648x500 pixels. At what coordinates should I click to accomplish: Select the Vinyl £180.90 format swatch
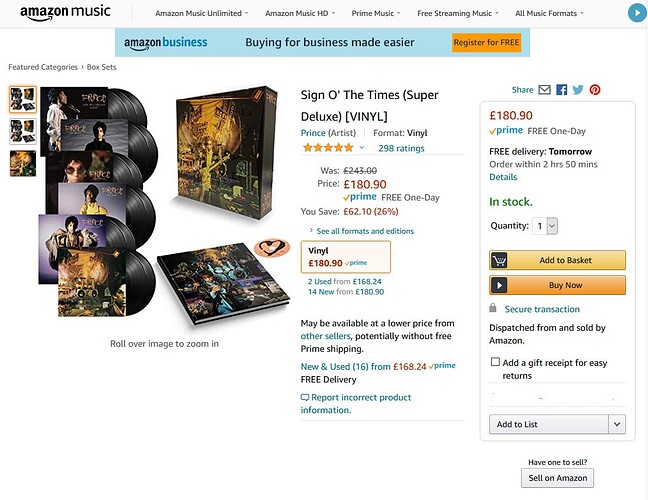click(x=345, y=257)
